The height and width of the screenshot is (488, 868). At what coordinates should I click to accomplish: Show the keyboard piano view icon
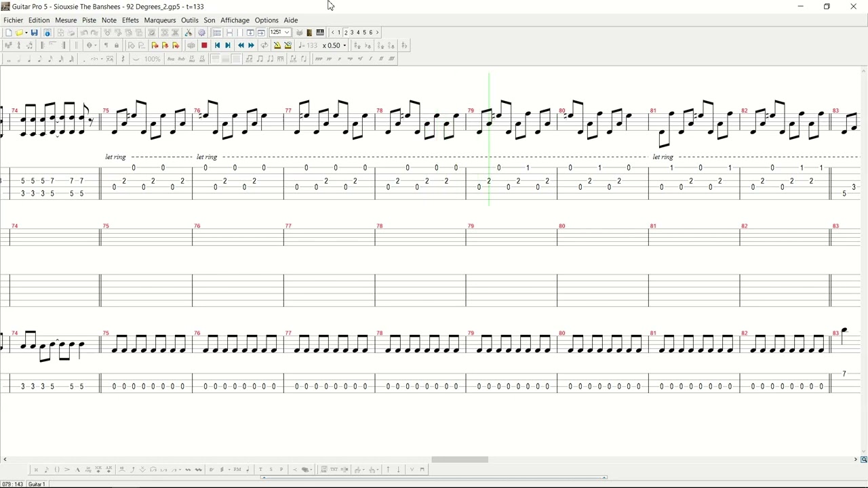320,33
